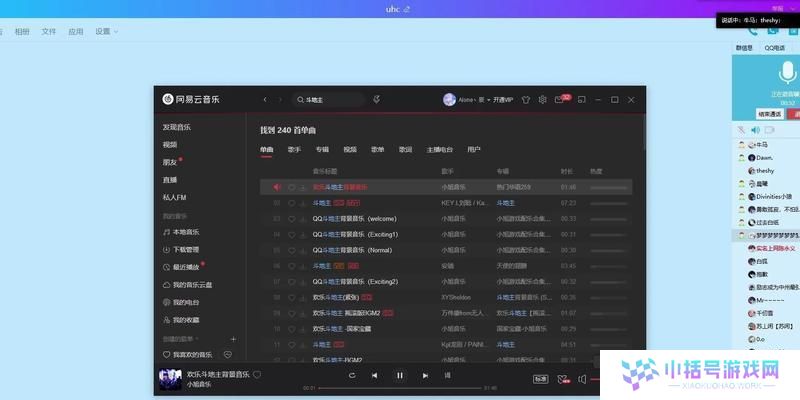The width and height of the screenshot is (800, 400).
Task: Open 我的音乐云盘 in the sidebar
Action: [x=187, y=285]
